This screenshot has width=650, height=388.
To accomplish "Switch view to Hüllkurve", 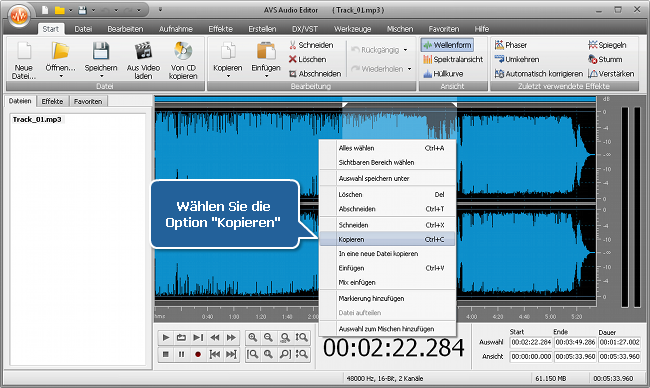I will click(443, 74).
